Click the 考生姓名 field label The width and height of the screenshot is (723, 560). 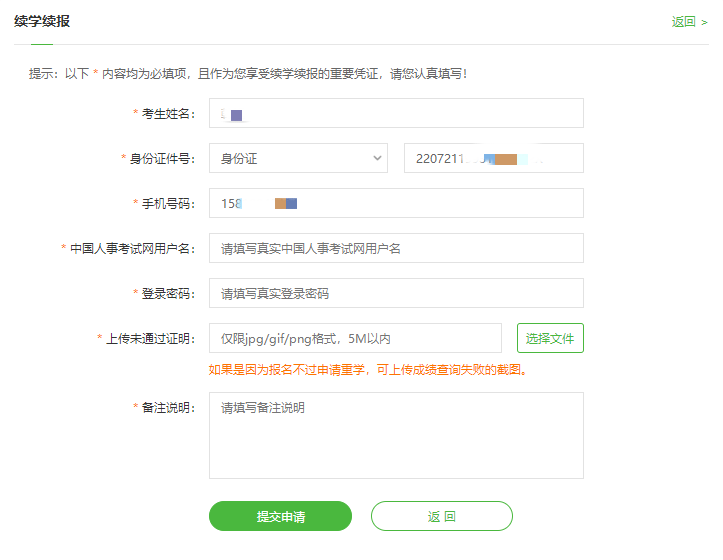click(x=168, y=114)
